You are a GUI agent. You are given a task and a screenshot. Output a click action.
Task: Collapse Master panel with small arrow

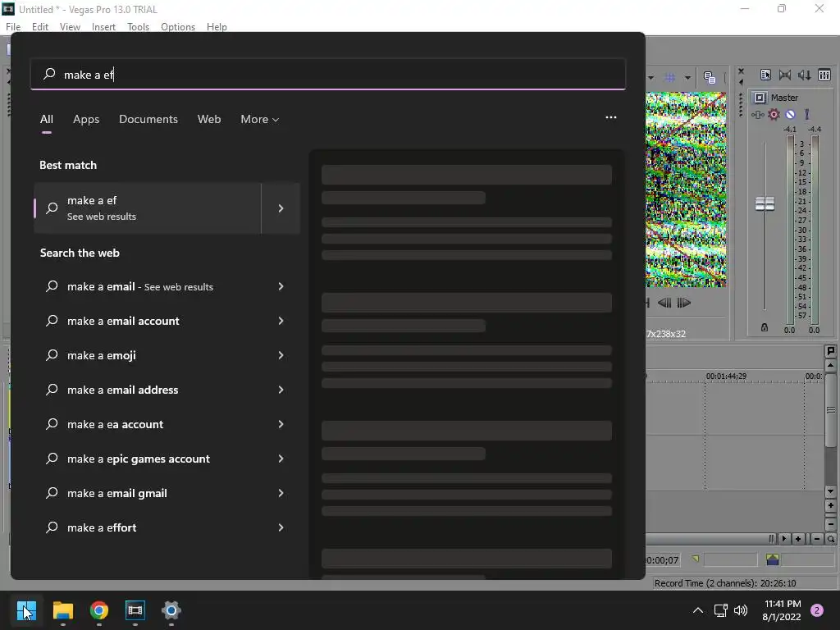pos(741,82)
